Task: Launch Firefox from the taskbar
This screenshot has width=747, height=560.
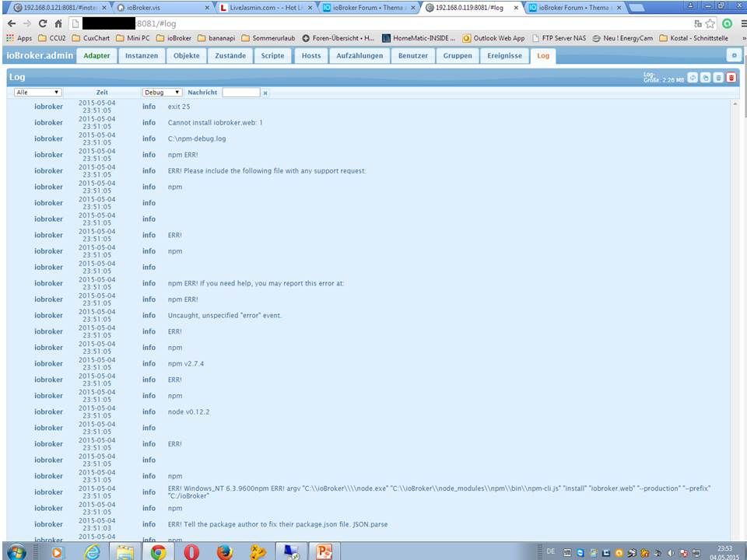Action: 224,552
